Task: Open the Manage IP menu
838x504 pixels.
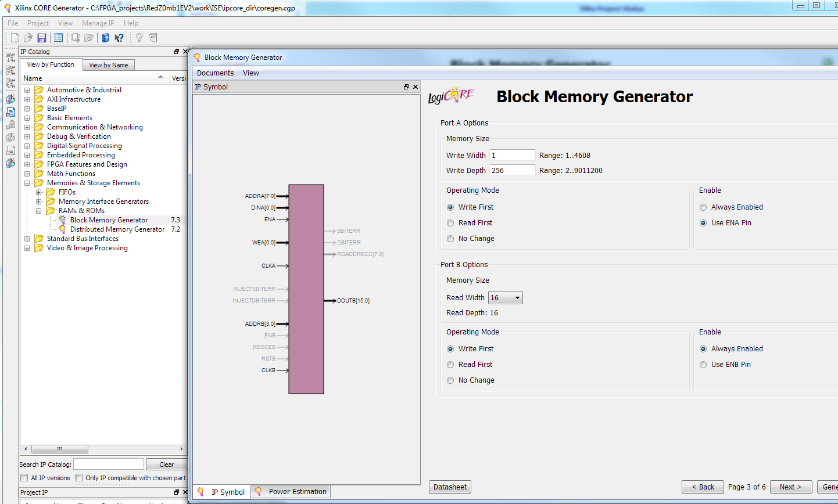Action: (x=98, y=23)
